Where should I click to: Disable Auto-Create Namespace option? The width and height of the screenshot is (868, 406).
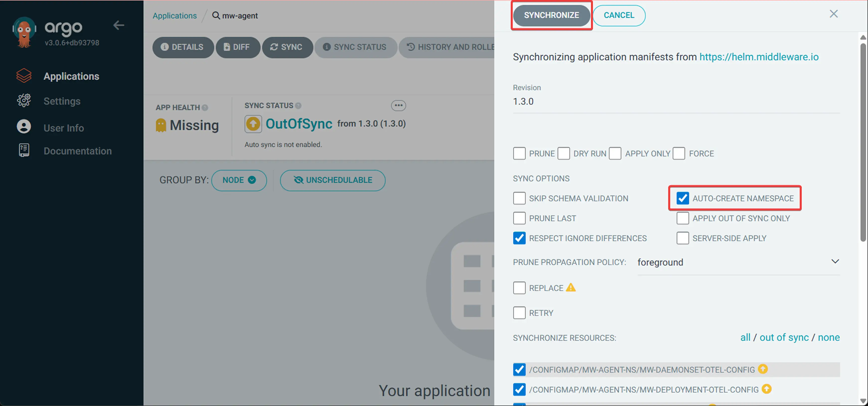(683, 199)
